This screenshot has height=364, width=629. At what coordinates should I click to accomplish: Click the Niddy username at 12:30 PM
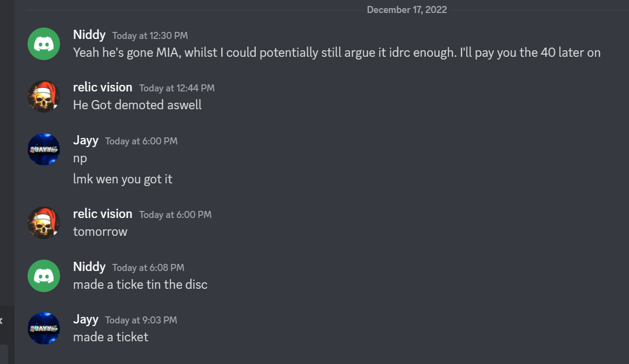coord(89,35)
